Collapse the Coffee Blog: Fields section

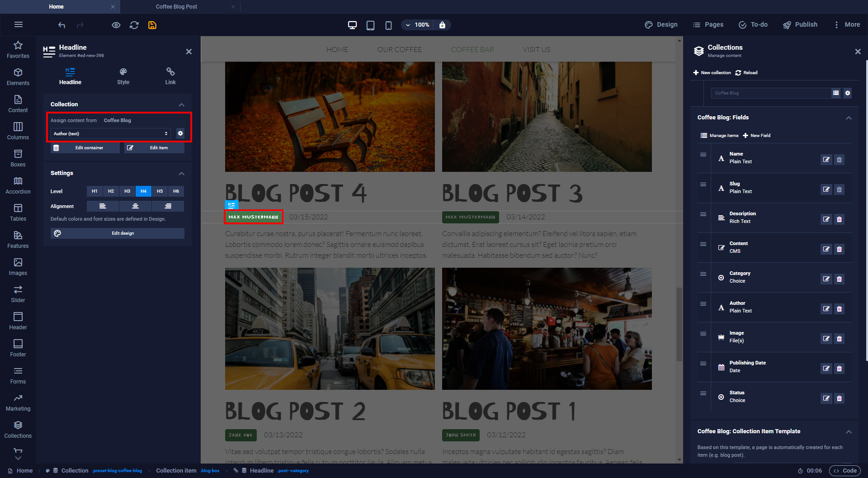tap(849, 118)
